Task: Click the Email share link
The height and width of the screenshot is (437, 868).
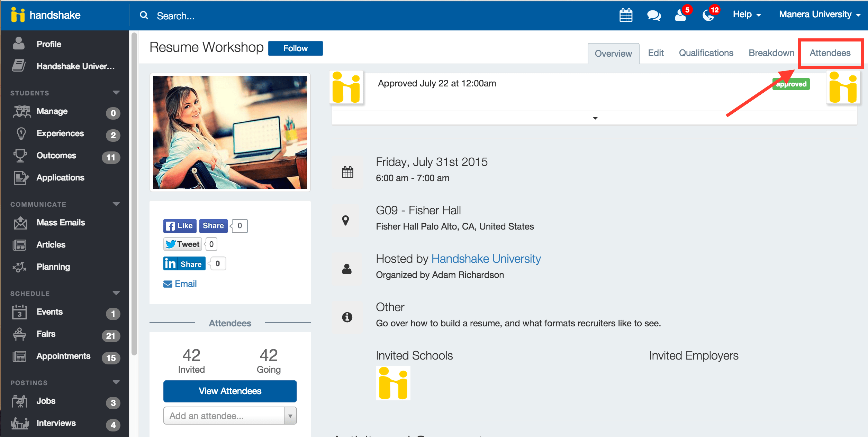Action: click(x=180, y=284)
